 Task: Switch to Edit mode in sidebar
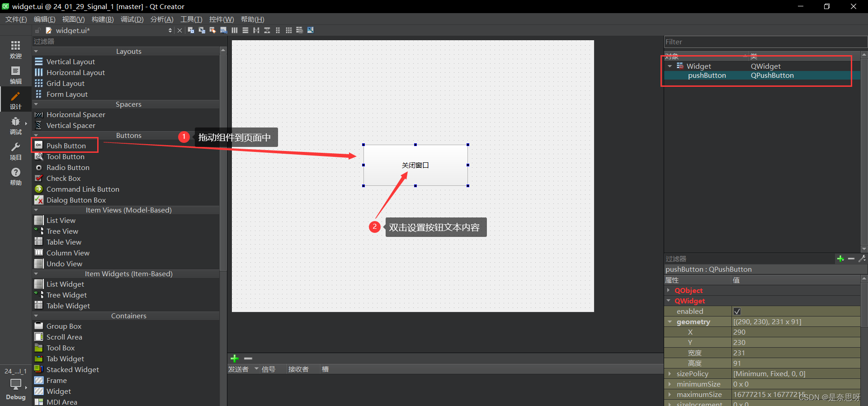click(15, 75)
